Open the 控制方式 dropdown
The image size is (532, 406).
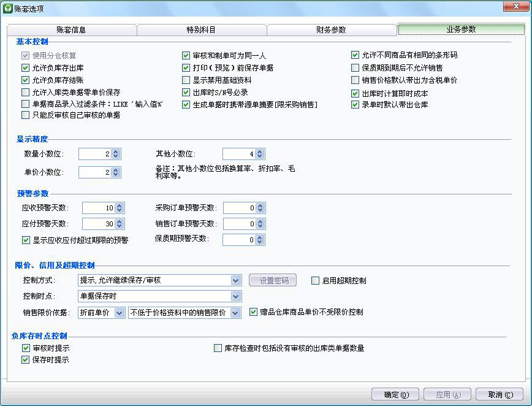tap(237, 280)
